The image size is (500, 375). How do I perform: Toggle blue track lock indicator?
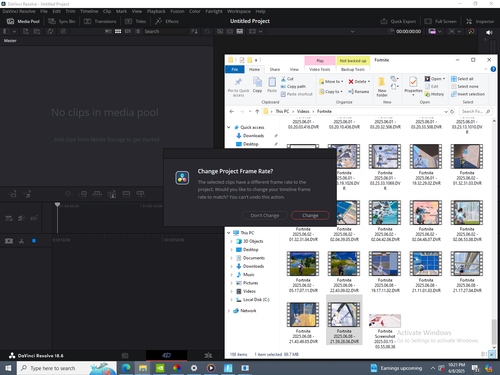tap(34, 241)
